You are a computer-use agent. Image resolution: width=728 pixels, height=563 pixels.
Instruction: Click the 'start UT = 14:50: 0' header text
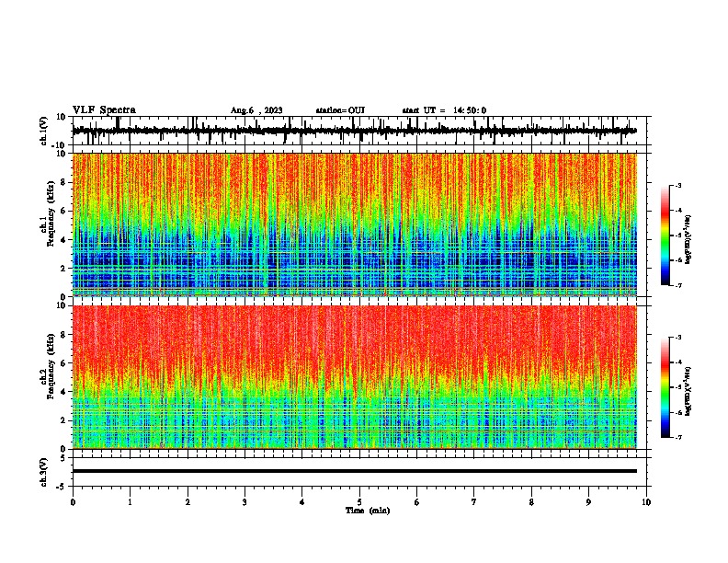[x=444, y=110]
